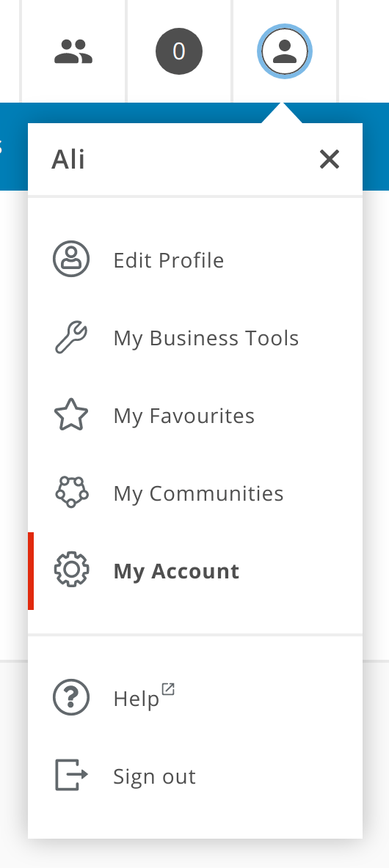Click the star icon for Favourites

71,415
